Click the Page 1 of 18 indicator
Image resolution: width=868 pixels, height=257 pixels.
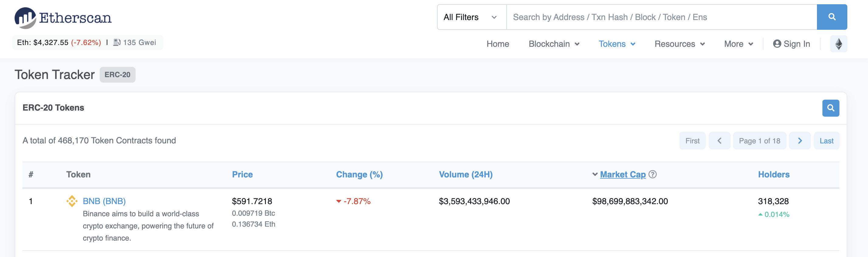(759, 141)
